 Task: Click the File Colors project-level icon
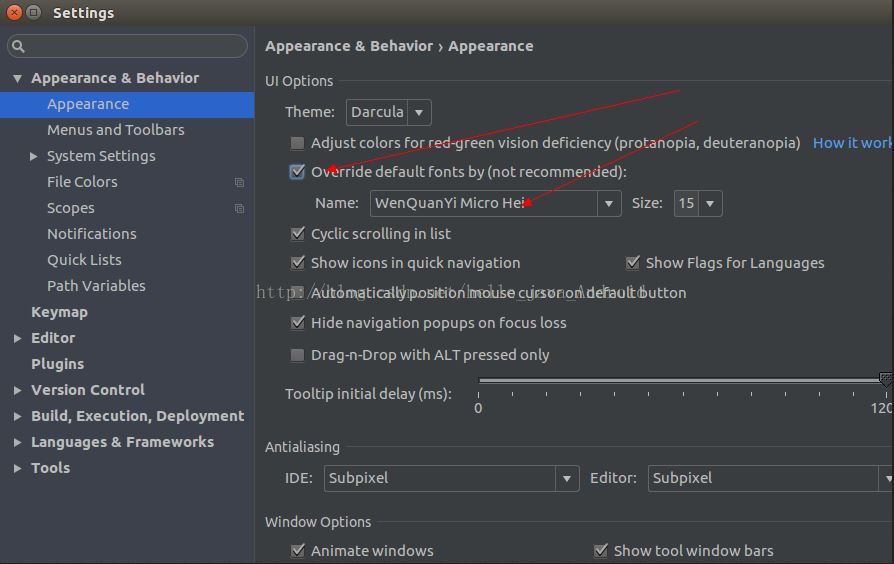pyautogui.click(x=239, y=182)
